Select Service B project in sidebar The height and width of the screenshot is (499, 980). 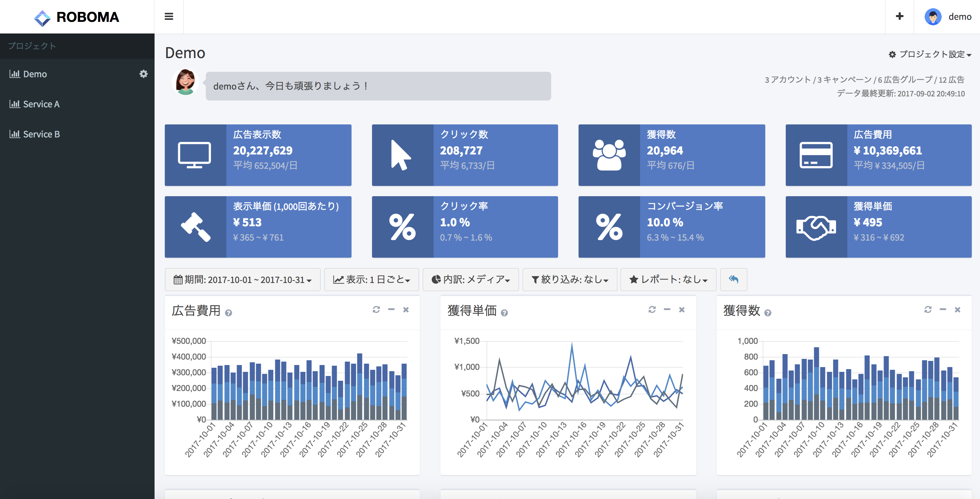coord(41,134)
